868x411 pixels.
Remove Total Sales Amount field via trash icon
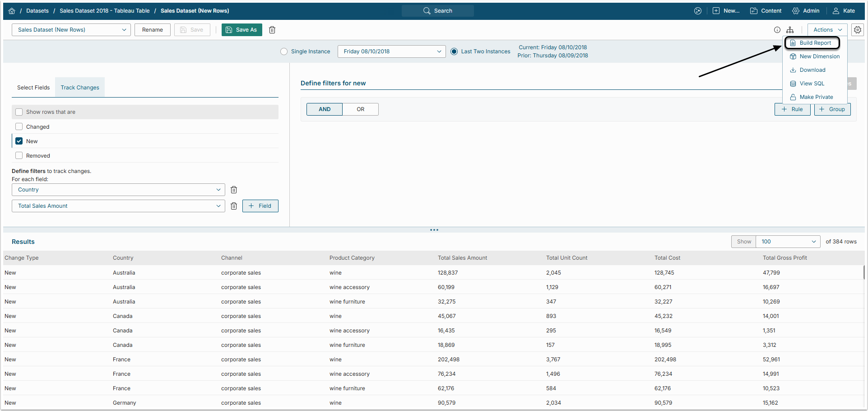[234, 206]
